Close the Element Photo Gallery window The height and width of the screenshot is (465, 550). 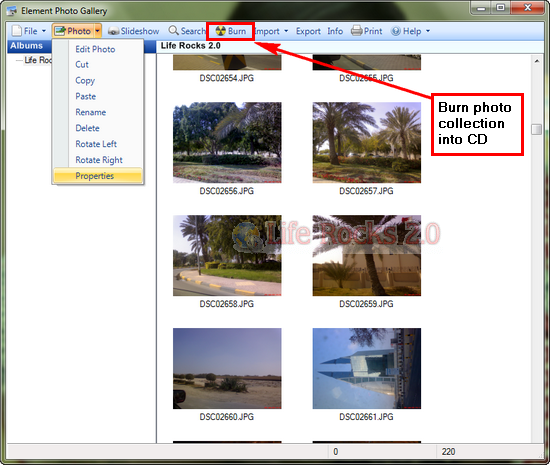pos(527,8)
